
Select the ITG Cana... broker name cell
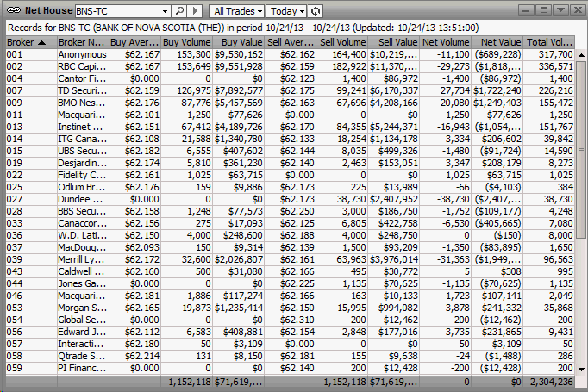(82, 139)
